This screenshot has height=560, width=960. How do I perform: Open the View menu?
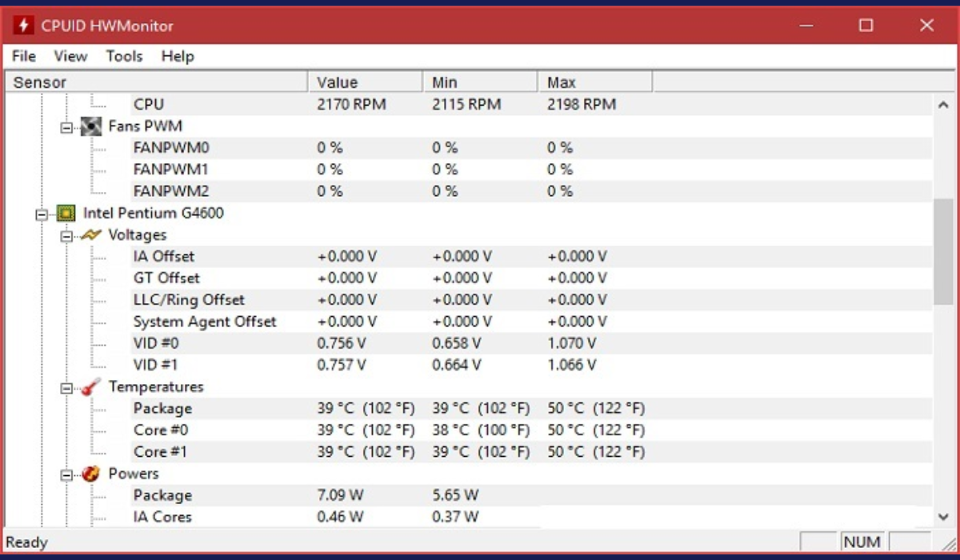70,56
